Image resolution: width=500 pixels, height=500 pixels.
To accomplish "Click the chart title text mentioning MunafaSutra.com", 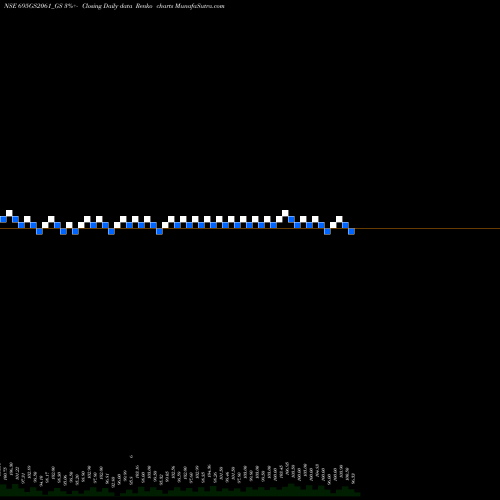I will click(114, 6).
